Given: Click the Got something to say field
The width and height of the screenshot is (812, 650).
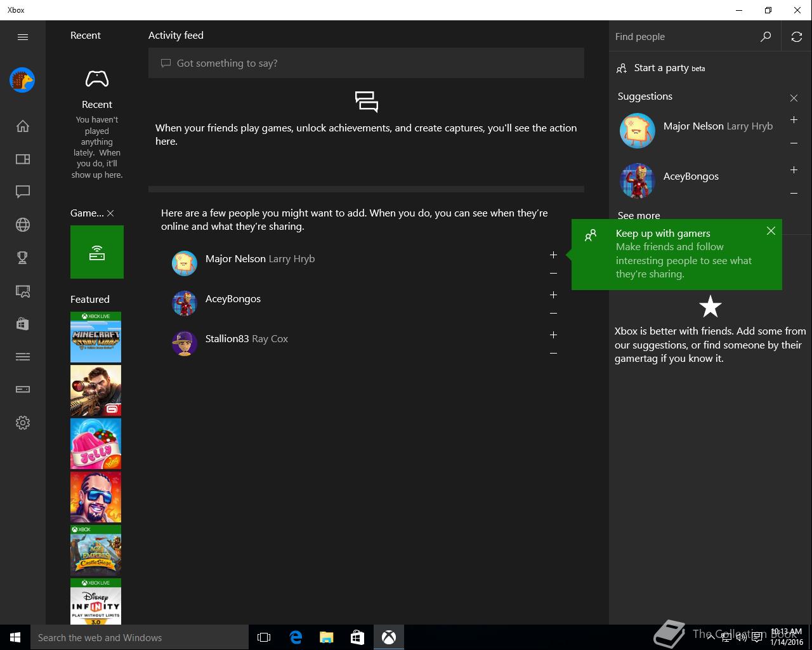Looking at the screenshot, I should tap(366, 63).
